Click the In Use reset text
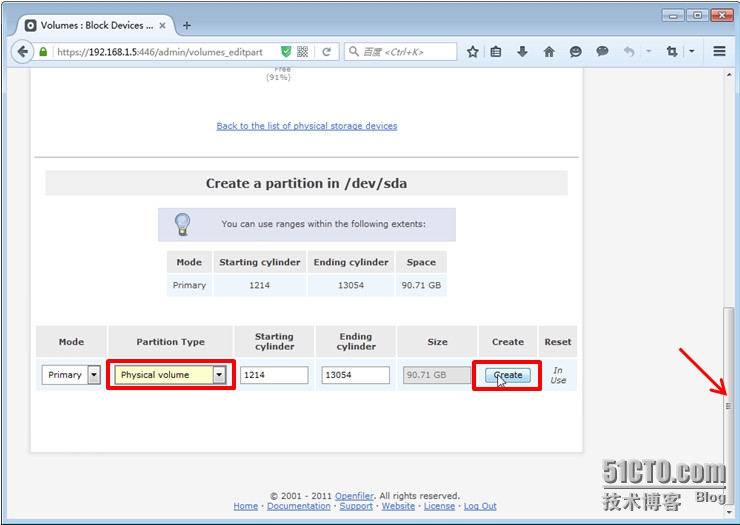This screenshot has height=525, width=740. tap(558, 375)
